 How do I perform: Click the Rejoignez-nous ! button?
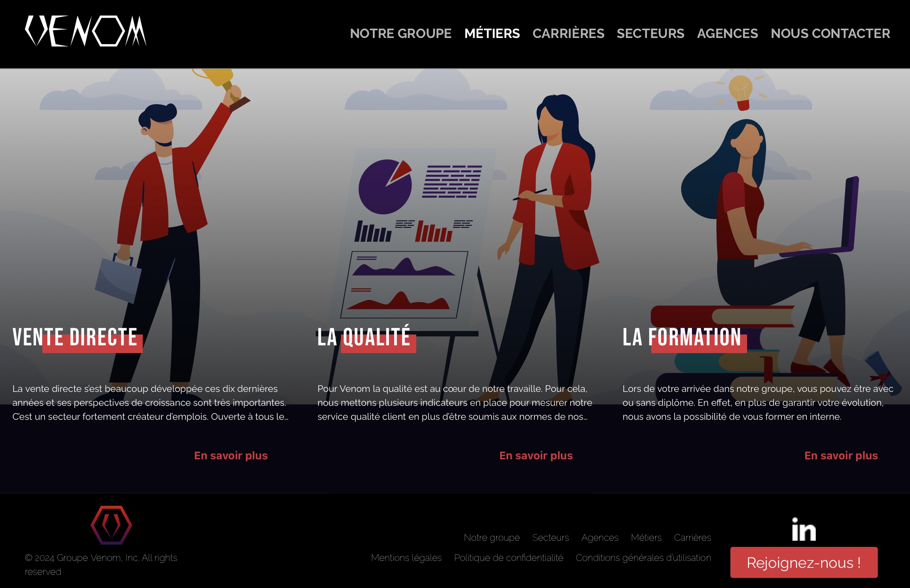tap(804, 562)
